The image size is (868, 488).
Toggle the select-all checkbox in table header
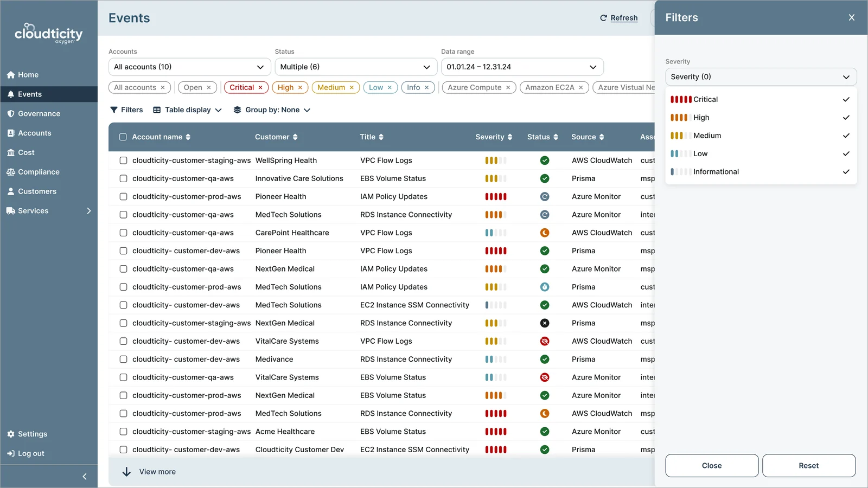click(123, 137)
